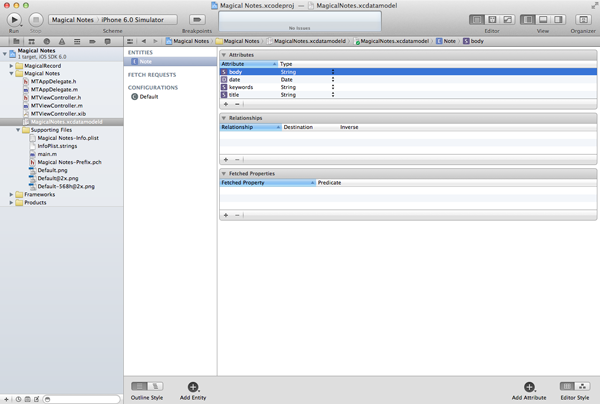
Task: Click the body breadcrumb in the jump bar
Action: click(473, 41)
